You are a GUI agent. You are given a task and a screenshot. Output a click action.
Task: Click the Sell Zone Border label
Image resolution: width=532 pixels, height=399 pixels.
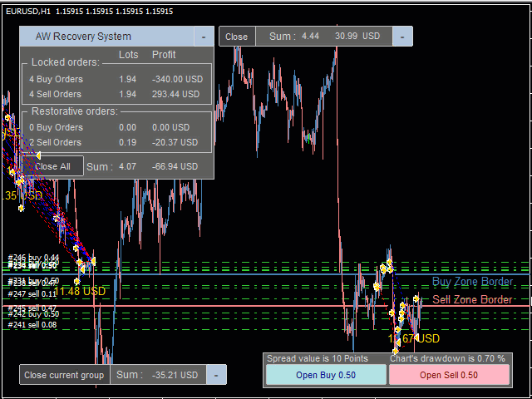472,299
